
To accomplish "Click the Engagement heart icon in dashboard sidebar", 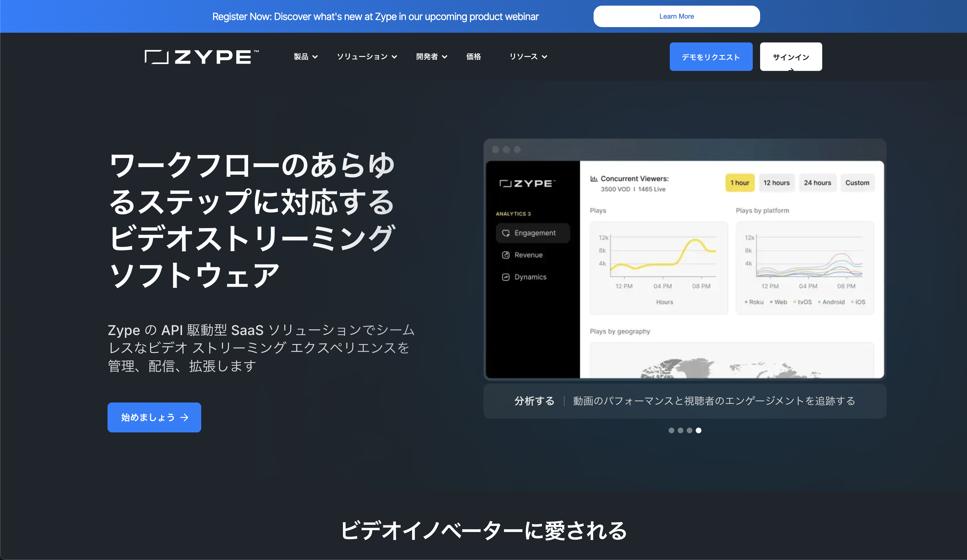I will point(506,233).
